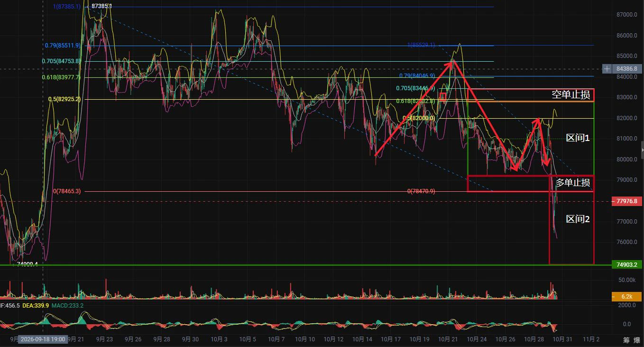Click the crosshair price label 84386.8

pyautogui.click(x=627, y=69)
